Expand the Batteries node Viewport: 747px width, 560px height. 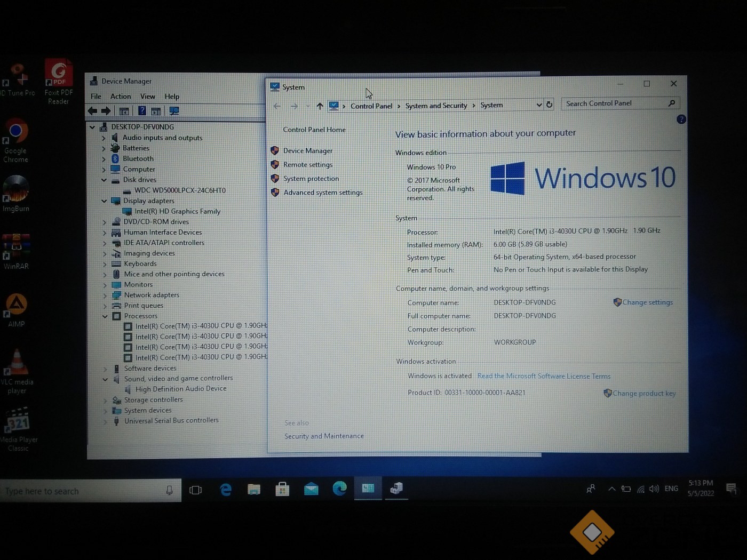[104, 148]
